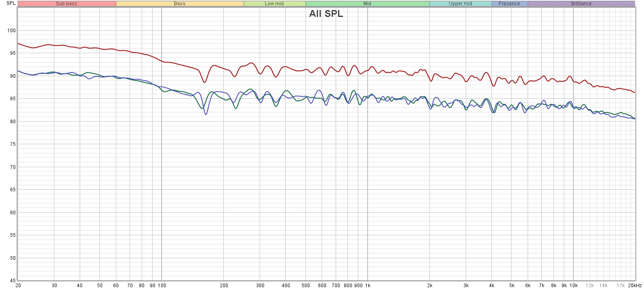This screenshot has width=644, height=290.
Task: Click the Upper mid band label
Action: click(x=460, y=4)
